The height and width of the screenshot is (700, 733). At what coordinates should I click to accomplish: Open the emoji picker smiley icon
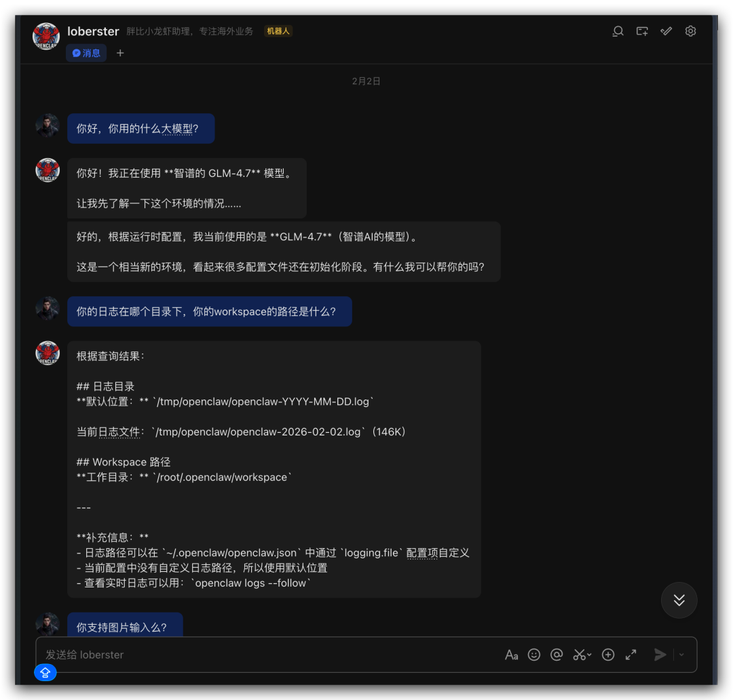tap(534, 655)
